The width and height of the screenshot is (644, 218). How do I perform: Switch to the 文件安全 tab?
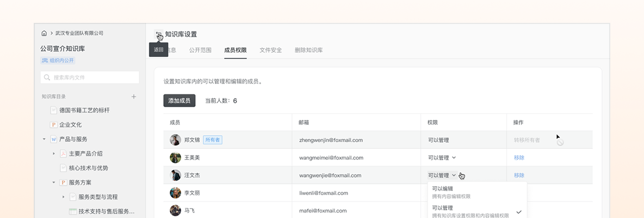click(271, 50)
